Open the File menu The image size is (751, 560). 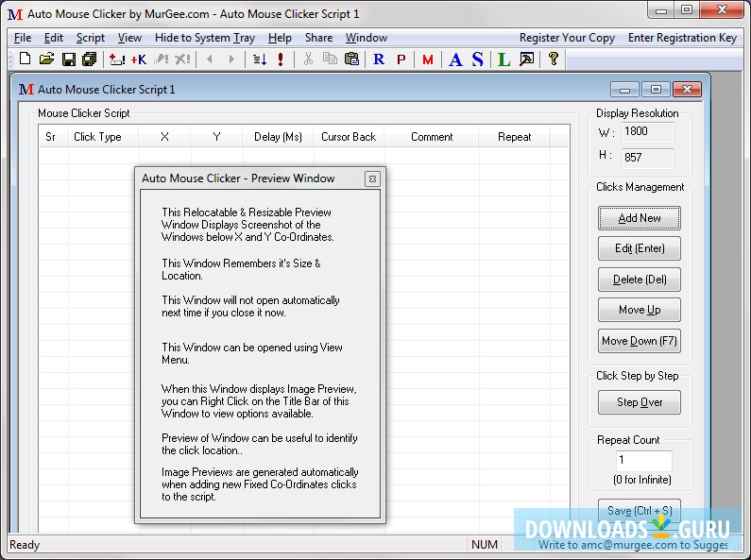(23, 38)
